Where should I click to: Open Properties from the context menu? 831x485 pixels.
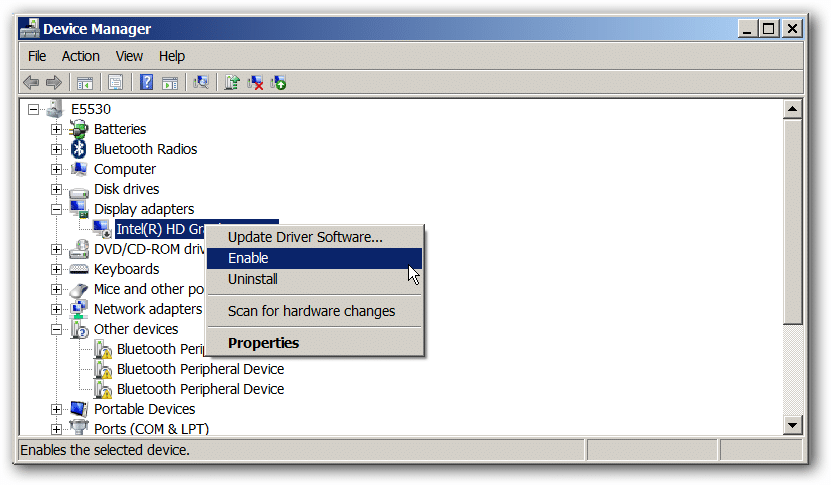coord(263,343)
